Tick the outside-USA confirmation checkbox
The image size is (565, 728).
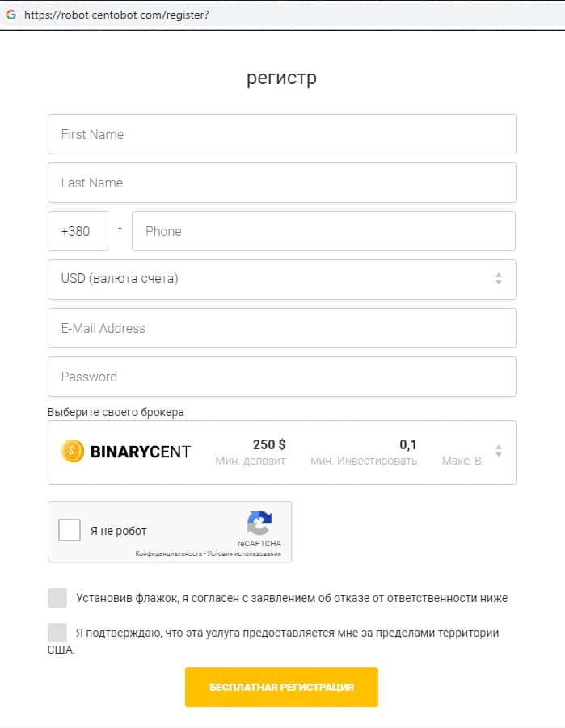[57, 632]
